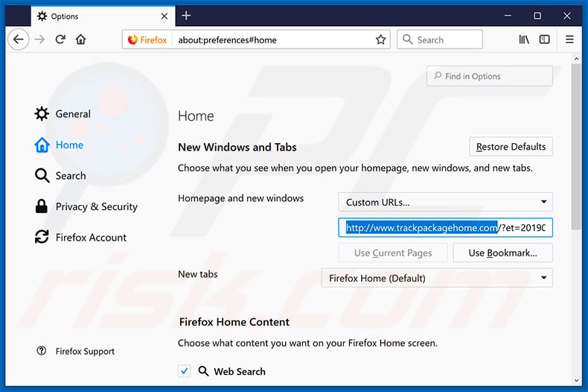Select the Home settings category

[59, 145]
